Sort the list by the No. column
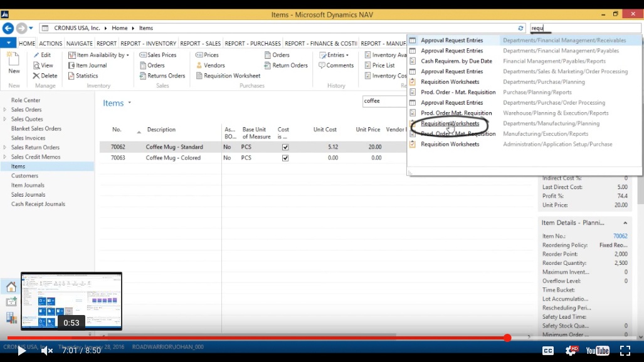This screenshot has height=362, width=644. pyautogui.click(x=117, y=130)
